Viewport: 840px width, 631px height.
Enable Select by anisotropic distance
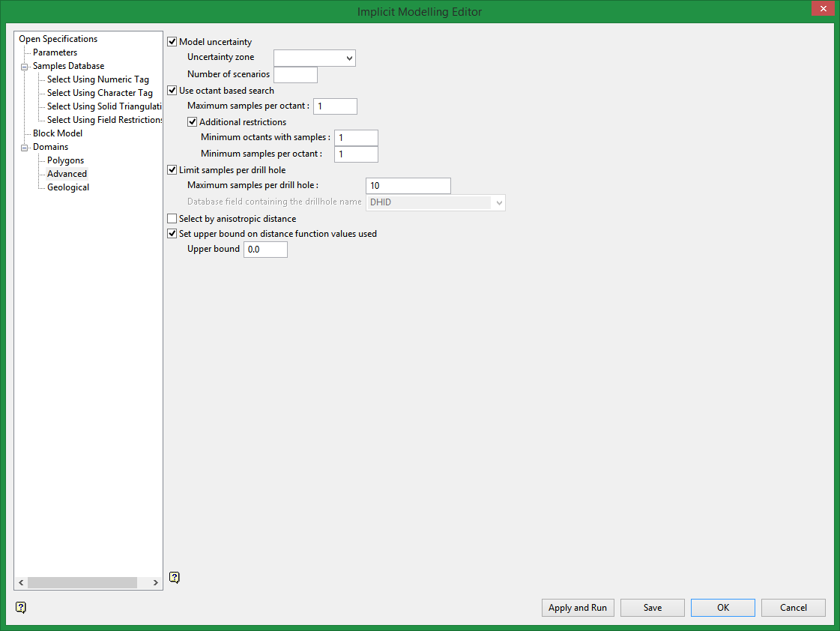(x=172, y=218)
